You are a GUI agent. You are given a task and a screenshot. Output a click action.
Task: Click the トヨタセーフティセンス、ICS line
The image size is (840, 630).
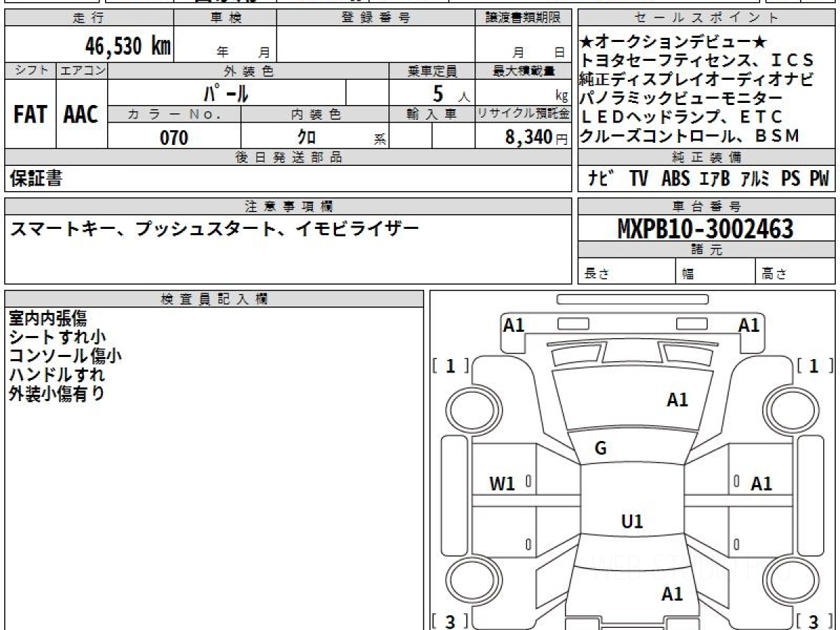click(698, 60)
